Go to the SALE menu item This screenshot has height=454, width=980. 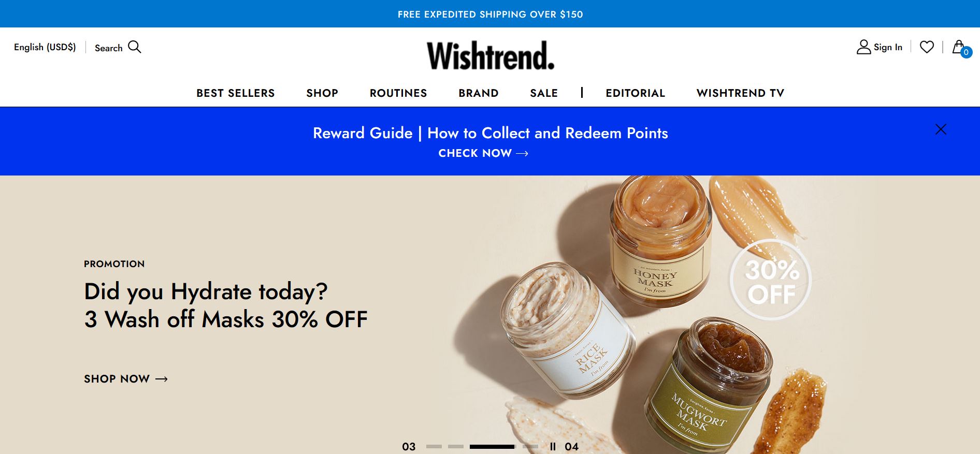tap(544, 93)
